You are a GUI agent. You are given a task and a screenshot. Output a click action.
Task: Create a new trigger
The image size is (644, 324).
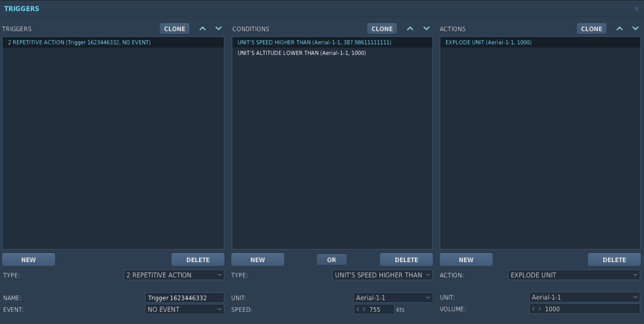pos(29,260)
